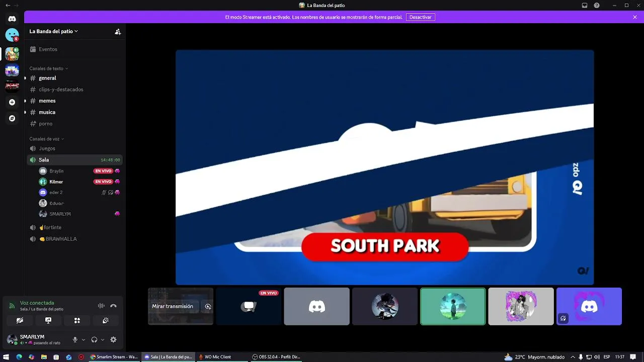
Task: Select the EN VIVO stream thumbnail tile
Action: pyautogui.click(x=249, y=306)
